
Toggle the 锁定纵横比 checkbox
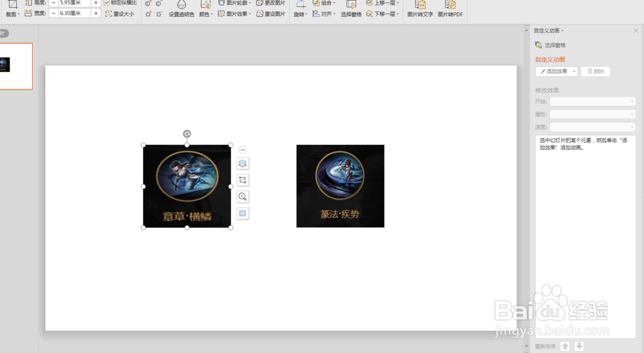(107, 3)
